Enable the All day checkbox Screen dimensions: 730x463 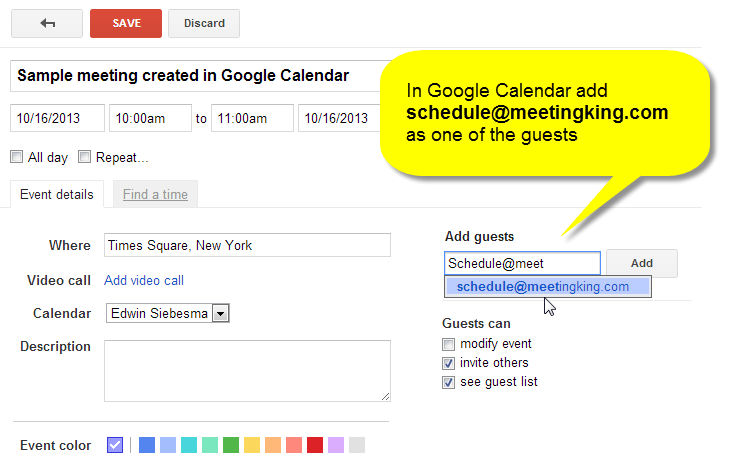point(17,157)
